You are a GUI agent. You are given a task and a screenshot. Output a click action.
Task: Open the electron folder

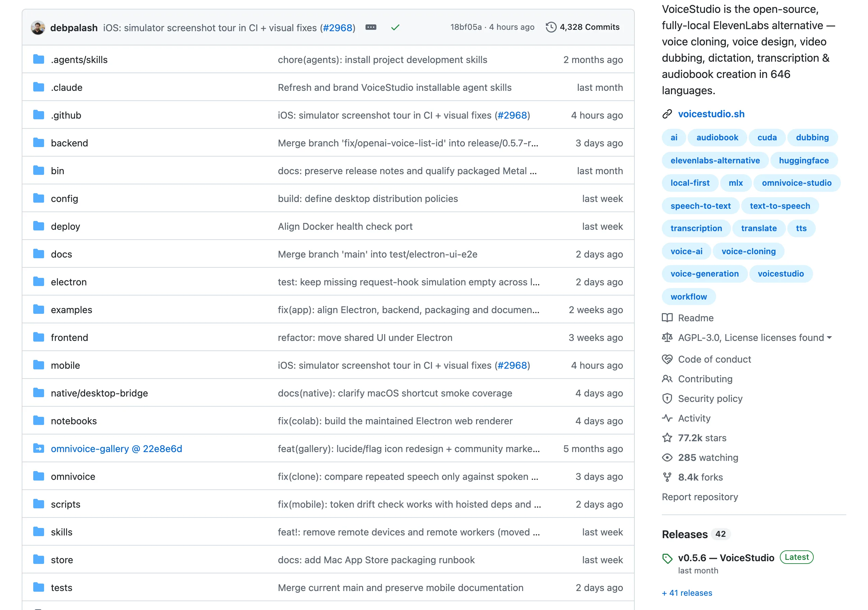point(69,282)
